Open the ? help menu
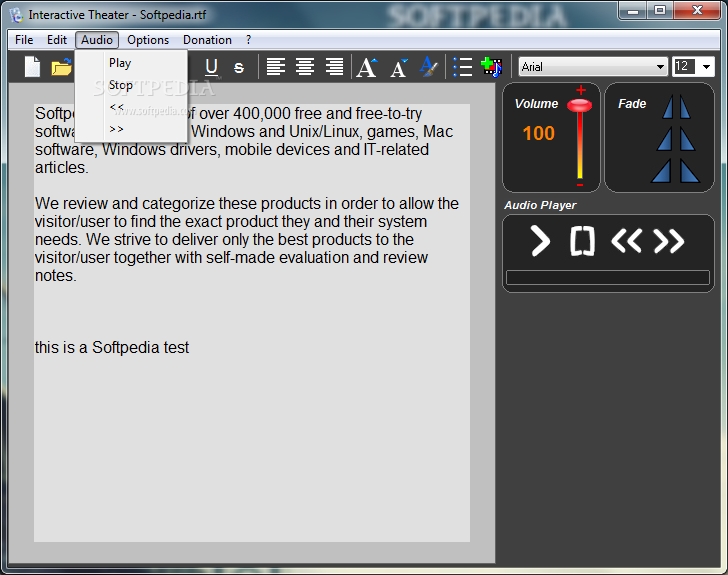The image size is (728, 575). point(248,40)
